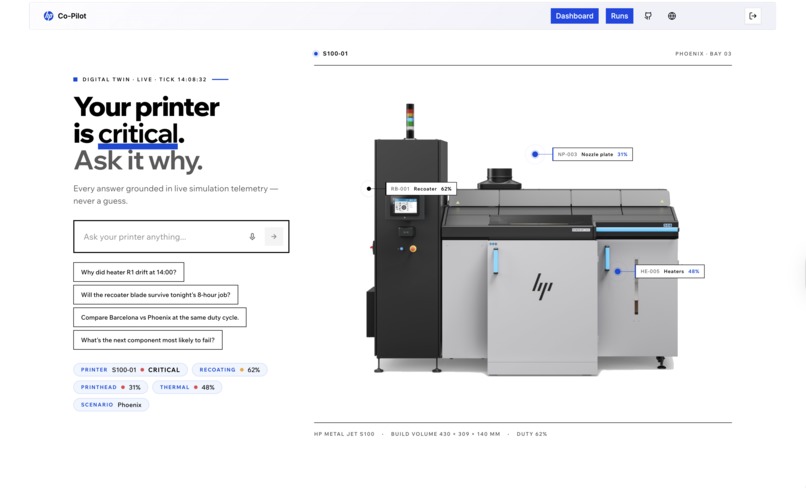The width and height of the screenshot is (806, 488).
Task: Click the 'DIGITAL TWIN · LIVE · TICK' status text
Action: (144, 79)
